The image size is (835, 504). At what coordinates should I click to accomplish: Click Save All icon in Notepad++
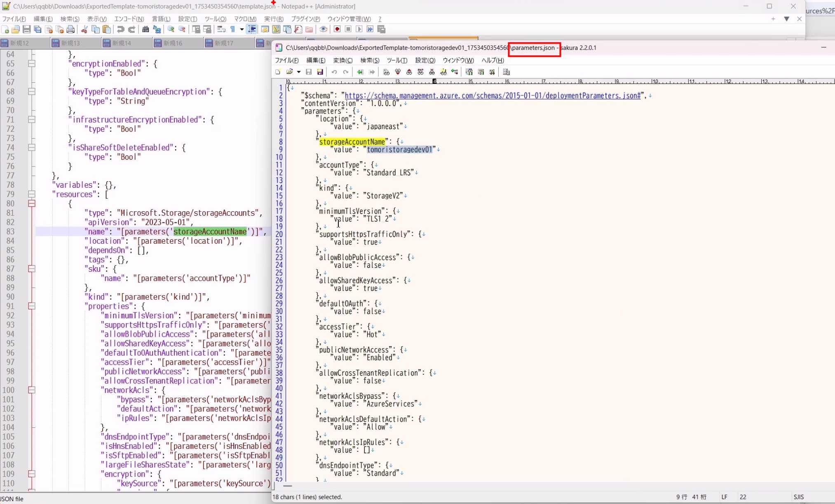click(x=38, y=29)
